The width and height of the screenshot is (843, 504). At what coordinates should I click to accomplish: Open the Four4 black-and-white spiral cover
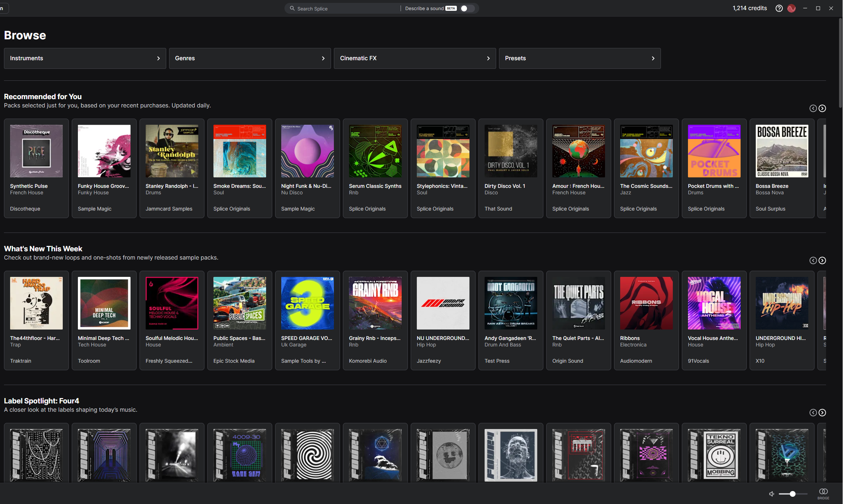click(x=308, y=455)
